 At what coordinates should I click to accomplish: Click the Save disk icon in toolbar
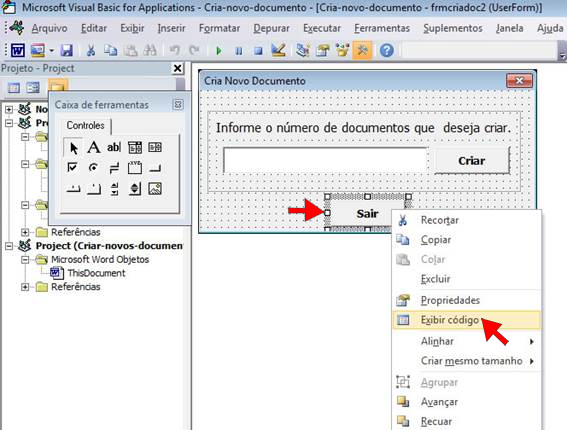point(67,50)
